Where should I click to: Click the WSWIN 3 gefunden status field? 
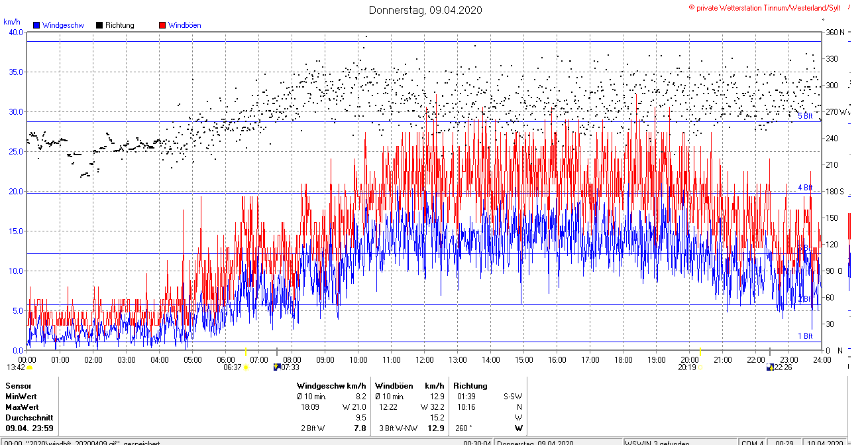pos(657,443)
